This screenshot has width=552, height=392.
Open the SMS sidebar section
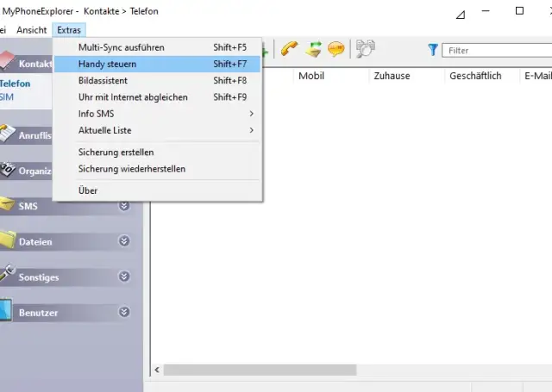(67, 206)
